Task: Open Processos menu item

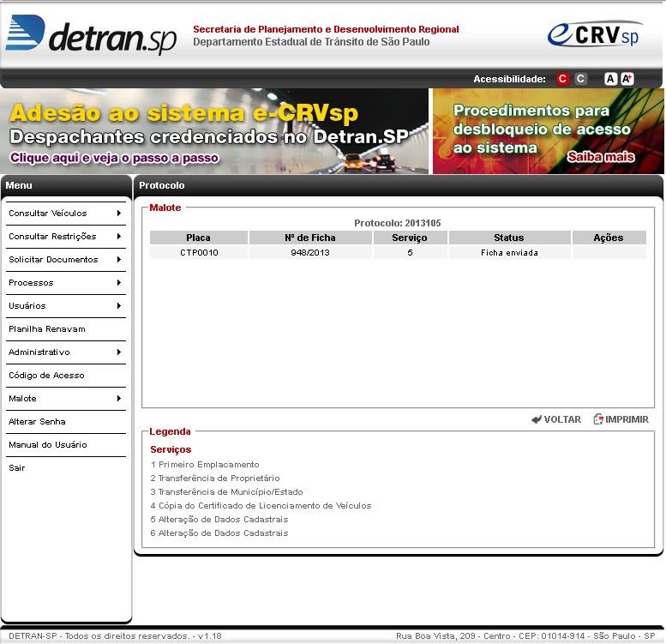Action: tap(66, 283)
